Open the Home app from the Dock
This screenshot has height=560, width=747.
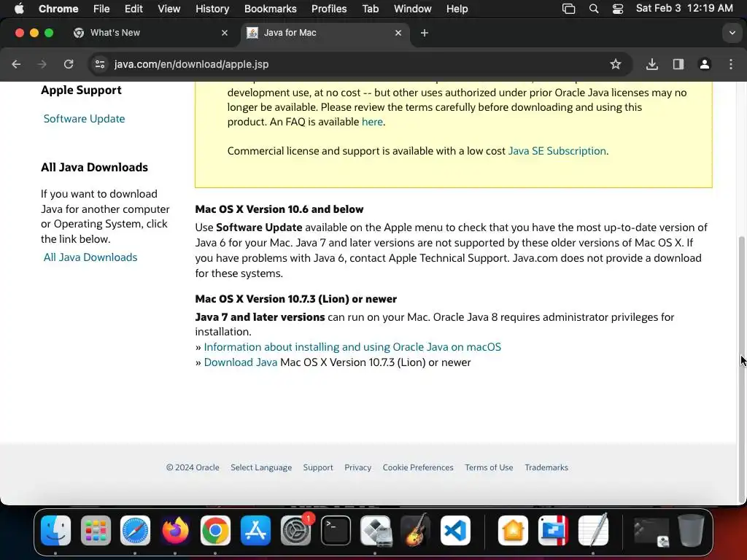click(513, 531)
